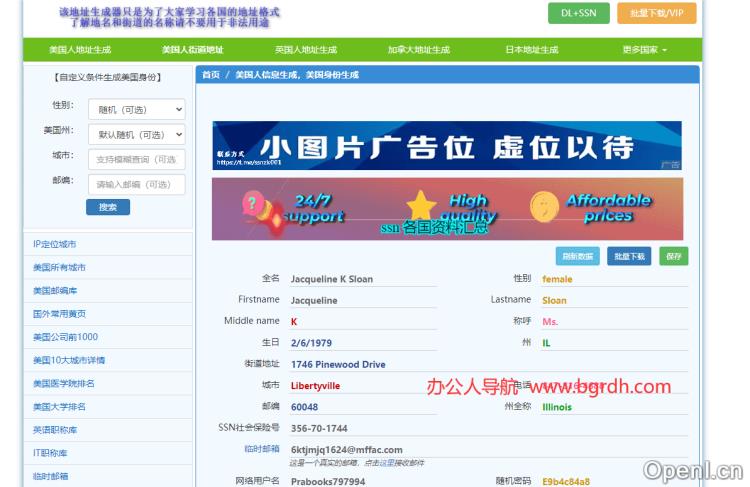Click the orange 批量下载/VIP button
Screen dimensions: 750x487
point(657,13)
